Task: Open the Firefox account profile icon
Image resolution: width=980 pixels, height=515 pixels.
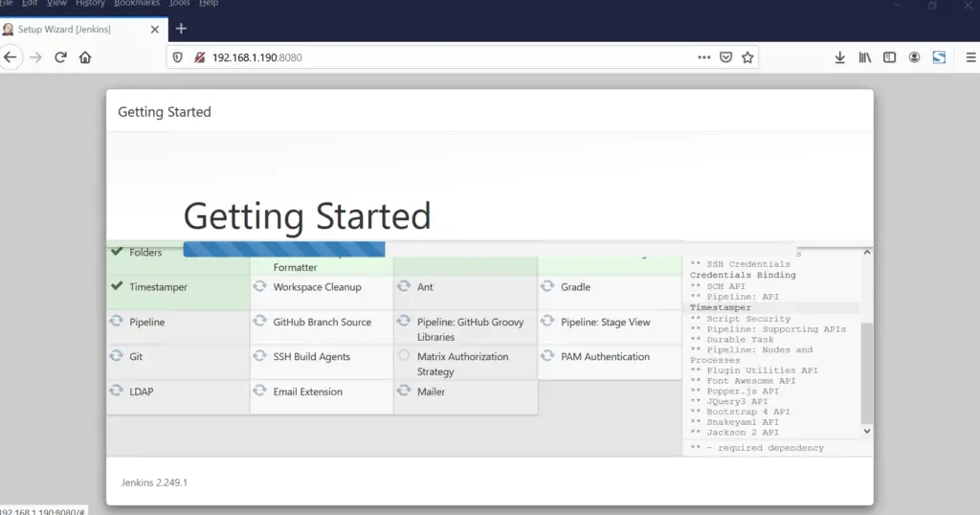Action: tap(914, 57)
